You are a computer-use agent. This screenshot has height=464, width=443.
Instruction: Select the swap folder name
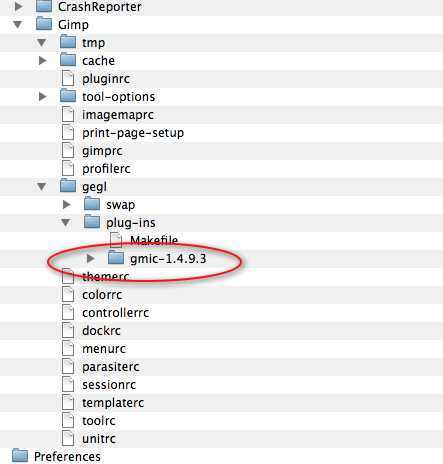tap(121, 205)
